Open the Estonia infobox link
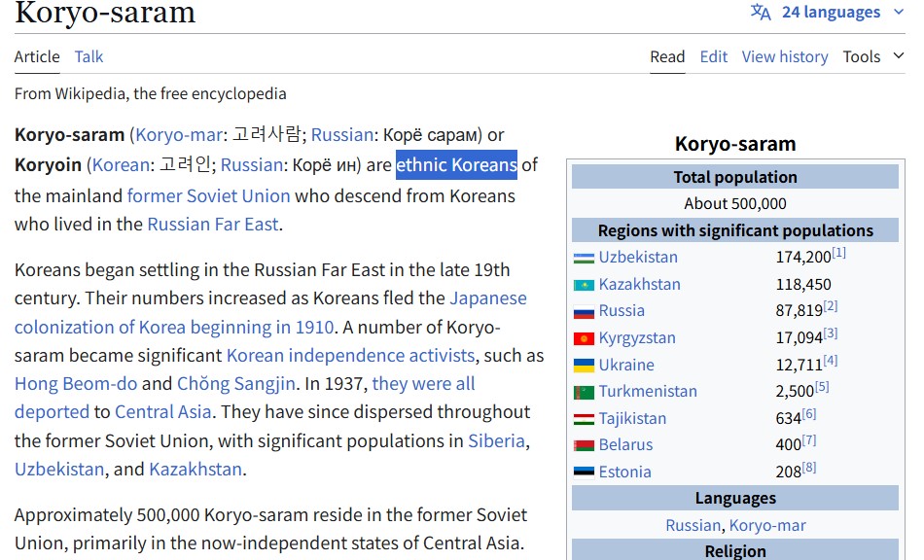The height and width of the screenshot is (560, 924). tap(624, 472)
